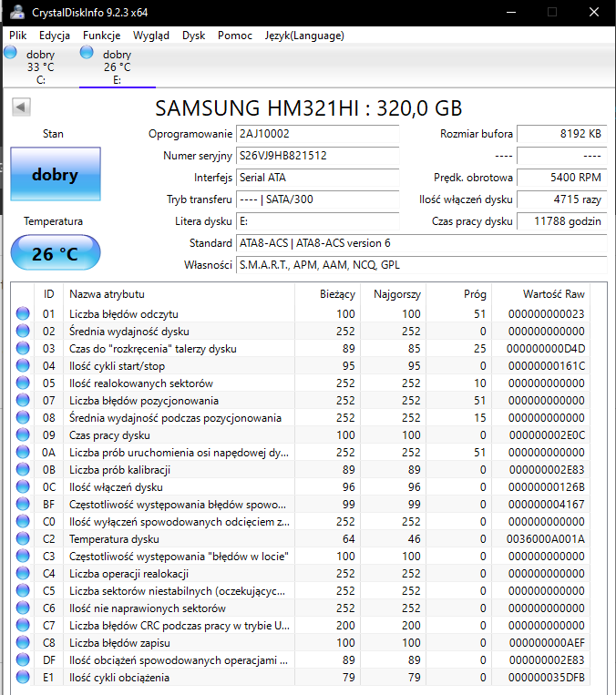The width and height of the screenshot is (616, 695).
Task: Open the Pomoc menu
Action: pos(234,36)
